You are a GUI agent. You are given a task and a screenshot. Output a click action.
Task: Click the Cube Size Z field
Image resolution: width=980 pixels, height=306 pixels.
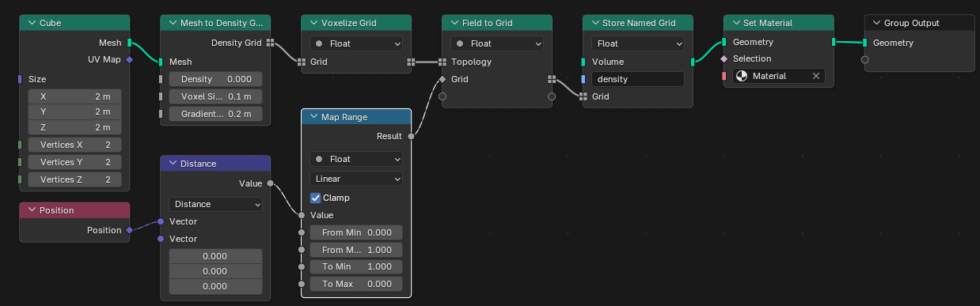[x=74, y=127]
